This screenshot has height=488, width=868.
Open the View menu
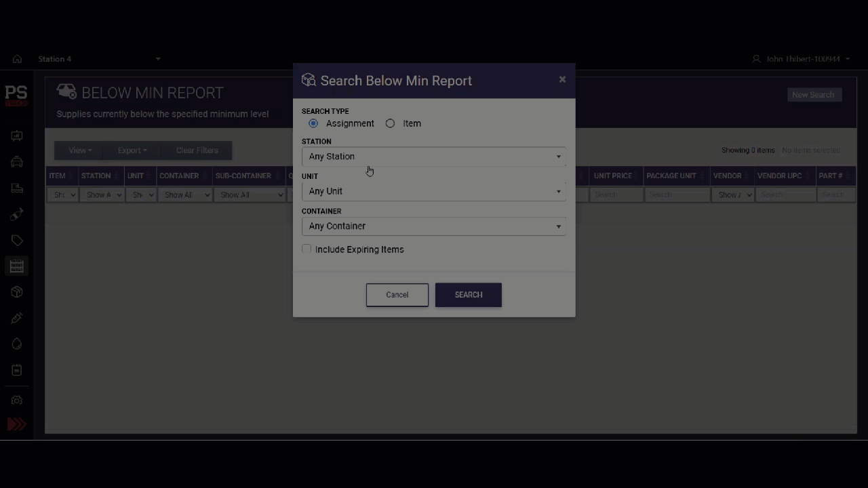point(80,150)
